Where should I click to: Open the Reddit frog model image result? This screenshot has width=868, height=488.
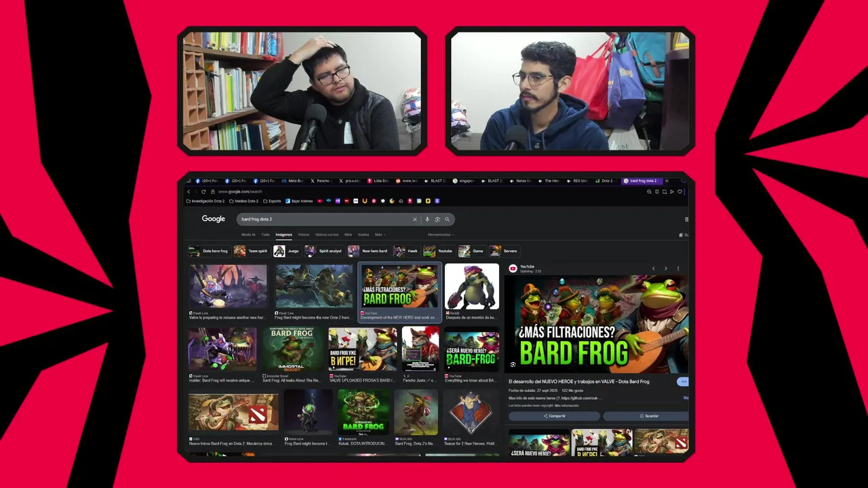(472, 291)
